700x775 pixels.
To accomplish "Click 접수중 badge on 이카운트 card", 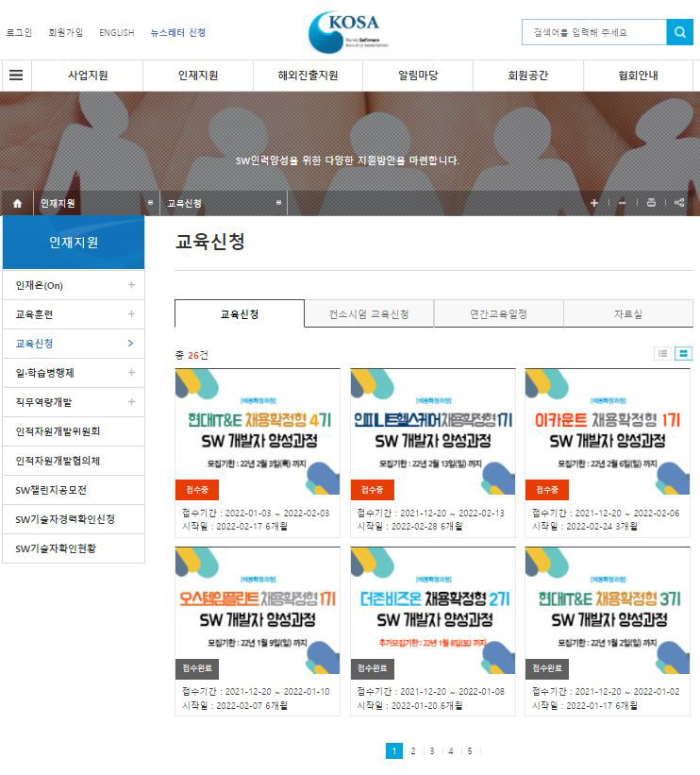I will point(547,489).
